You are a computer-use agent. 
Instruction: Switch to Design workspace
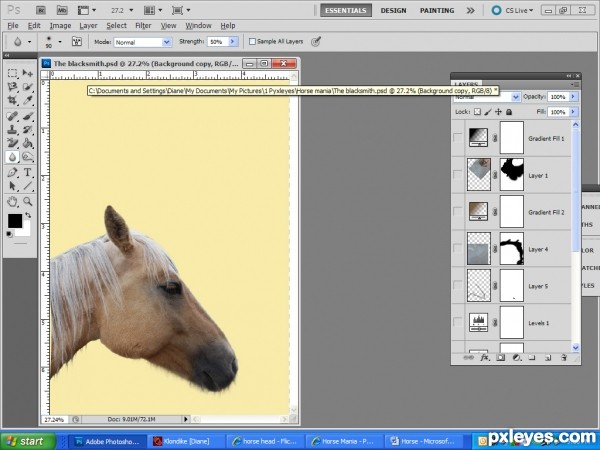[x=393, y=10]
